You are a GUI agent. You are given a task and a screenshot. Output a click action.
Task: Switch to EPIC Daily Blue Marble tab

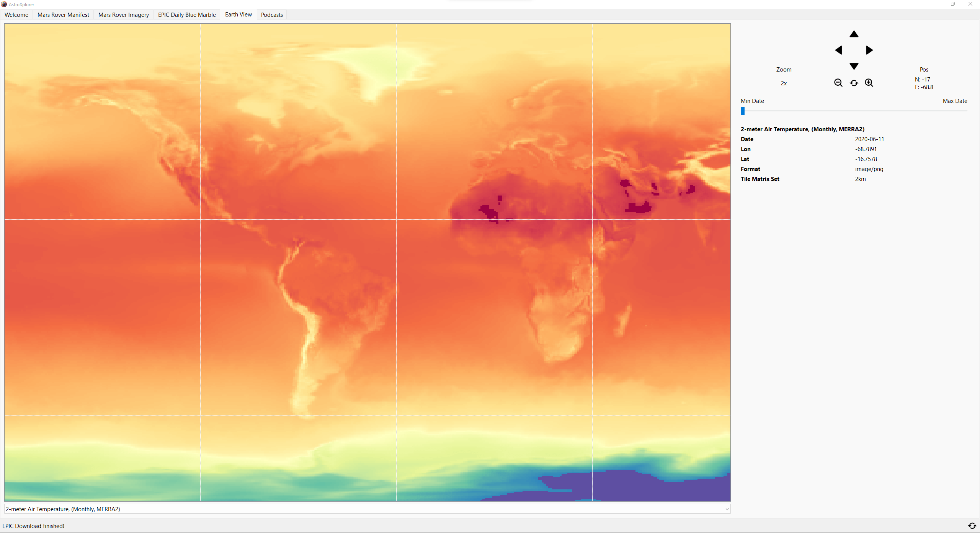tap(187, 15)
